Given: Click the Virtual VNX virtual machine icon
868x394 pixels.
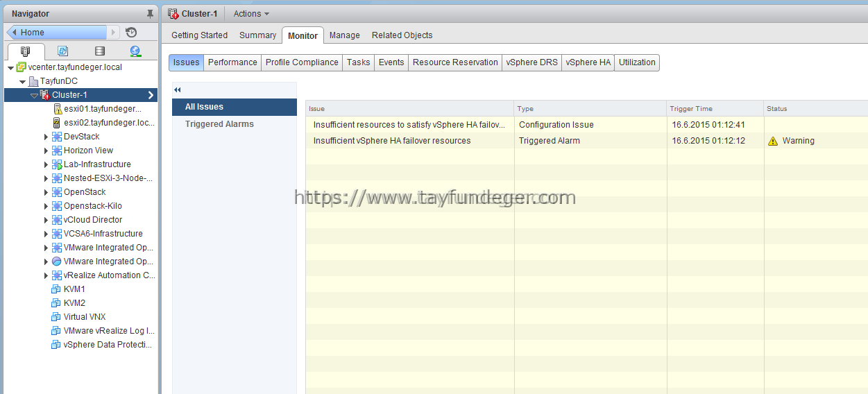Looking at the screenshot, I should (56, 317).
